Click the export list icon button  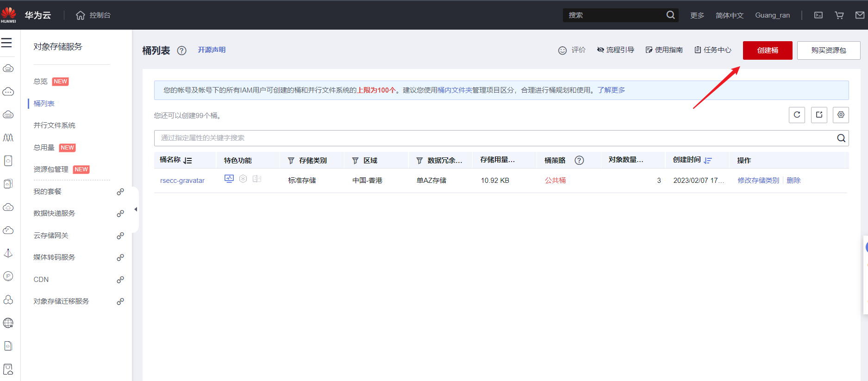[x=819, y=115]
